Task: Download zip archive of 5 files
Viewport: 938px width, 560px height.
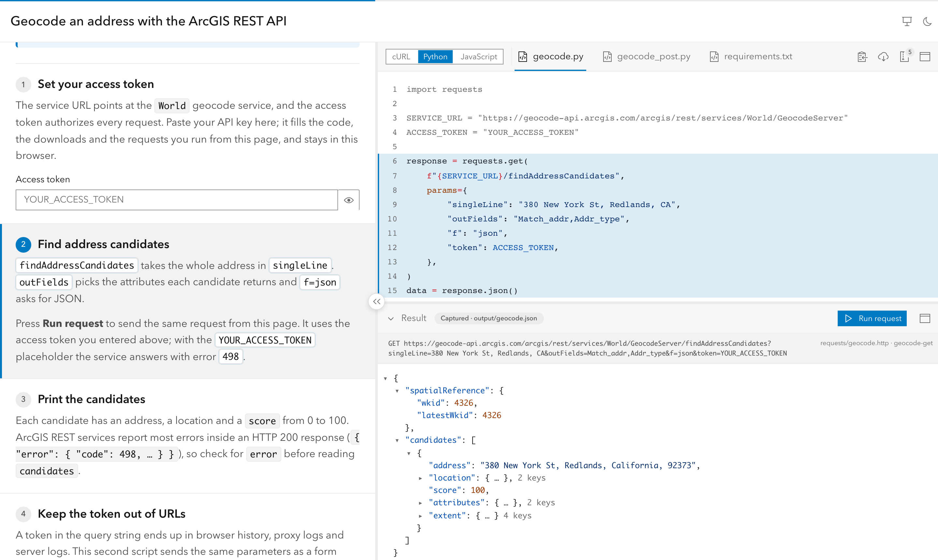Action: pyautogui.click(x=905, y=57)
